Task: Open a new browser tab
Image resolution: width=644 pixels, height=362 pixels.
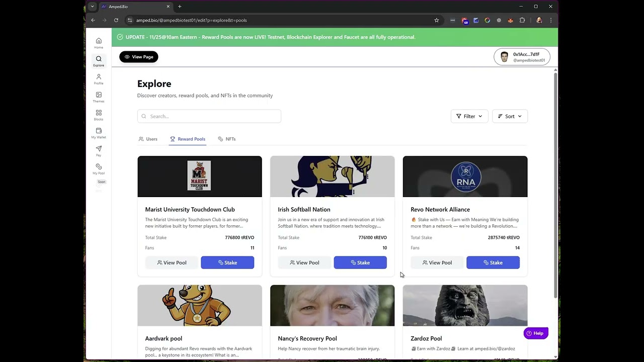Action: (x=180, y=7)
